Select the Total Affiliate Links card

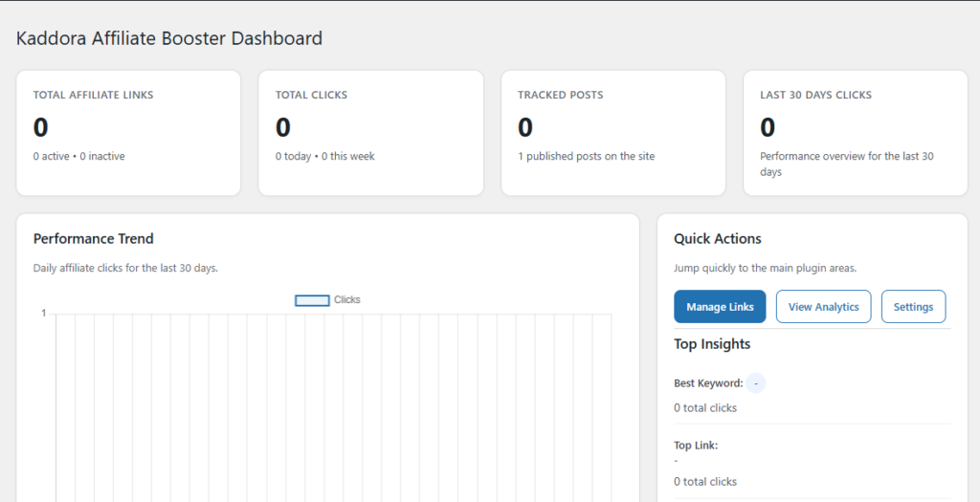[128, 133]
